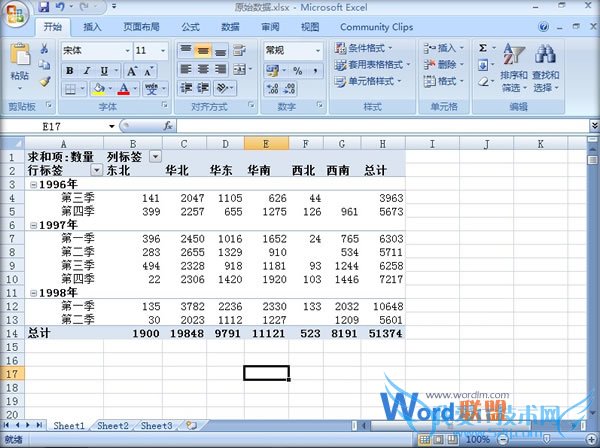Cut selection with the scissors icon
Image resolution: width=600 pixels, height=448 pixels.
[44, 49]
